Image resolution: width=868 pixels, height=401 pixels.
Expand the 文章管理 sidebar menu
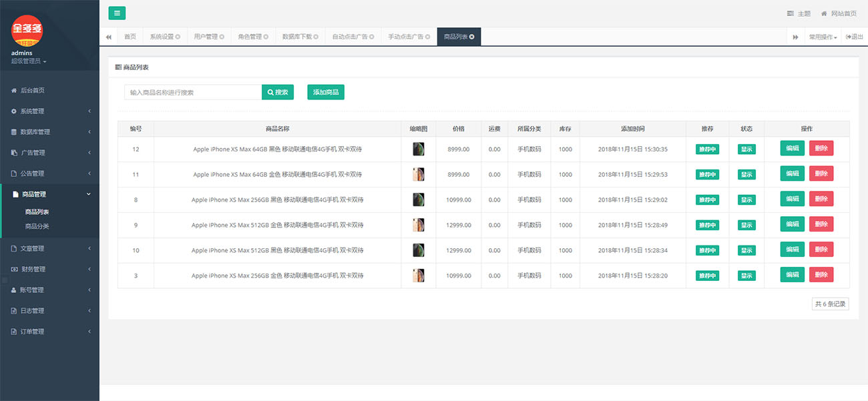coord(49,248)
